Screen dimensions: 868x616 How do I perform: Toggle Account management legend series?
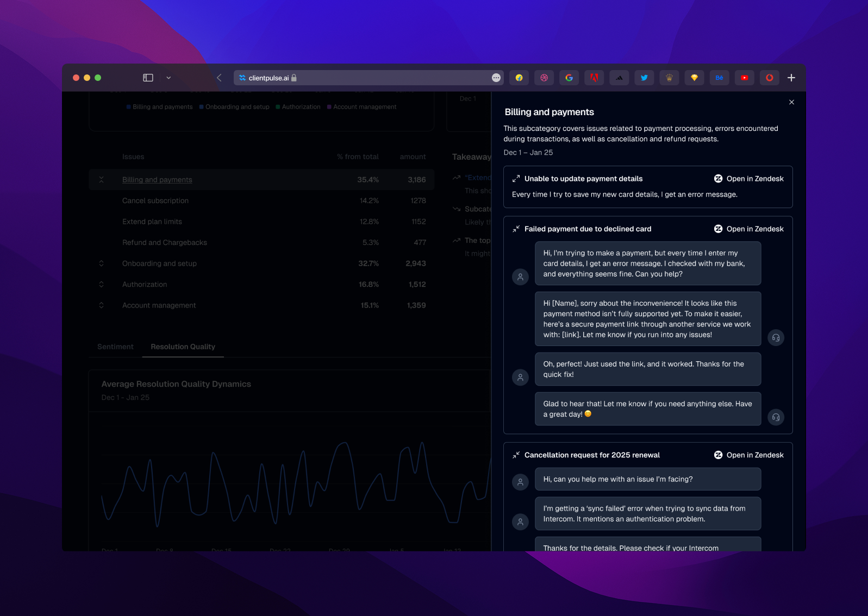click(361, 107)
